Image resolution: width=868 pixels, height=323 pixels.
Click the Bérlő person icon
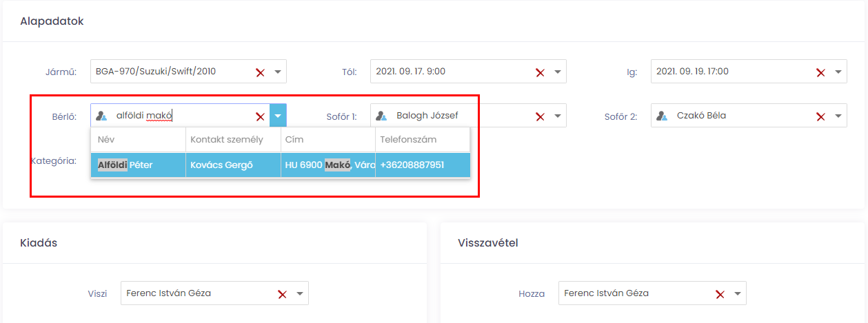[x=102, y=116]
